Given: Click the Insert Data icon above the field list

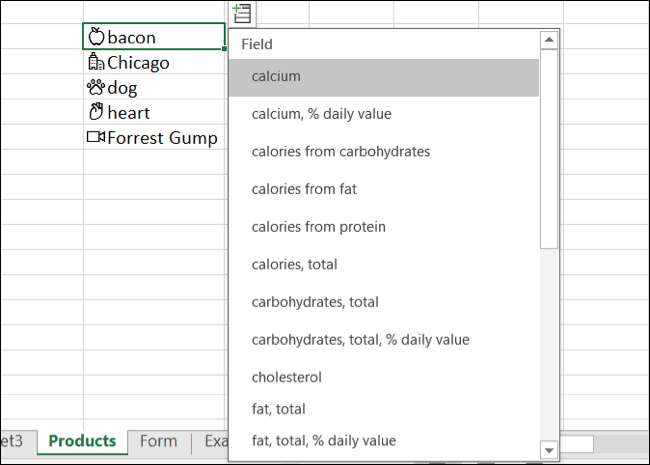Looking at the screenshot, I should coord(242,14).
